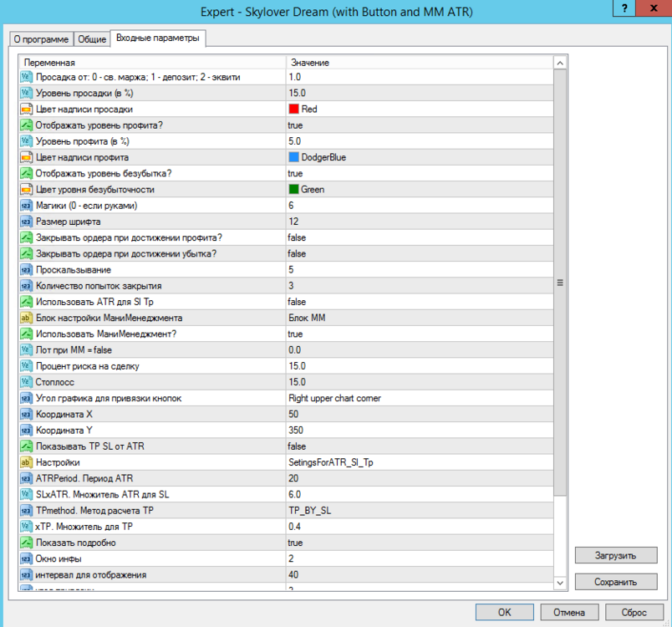Click the icon beside 'Закрывать ордера при достижении профита?'
Viewport: 672px width, 627px height.
pyautogui.click(x=26, y=237)
